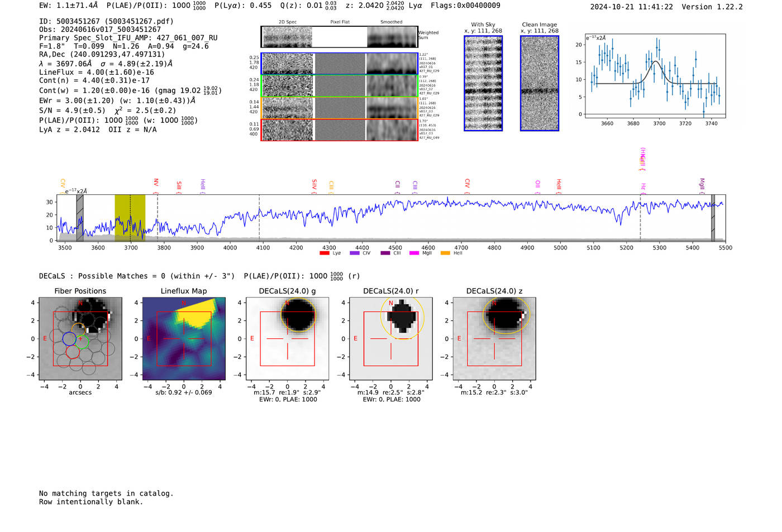Click the Row intentionally blank text

[91, 502]
